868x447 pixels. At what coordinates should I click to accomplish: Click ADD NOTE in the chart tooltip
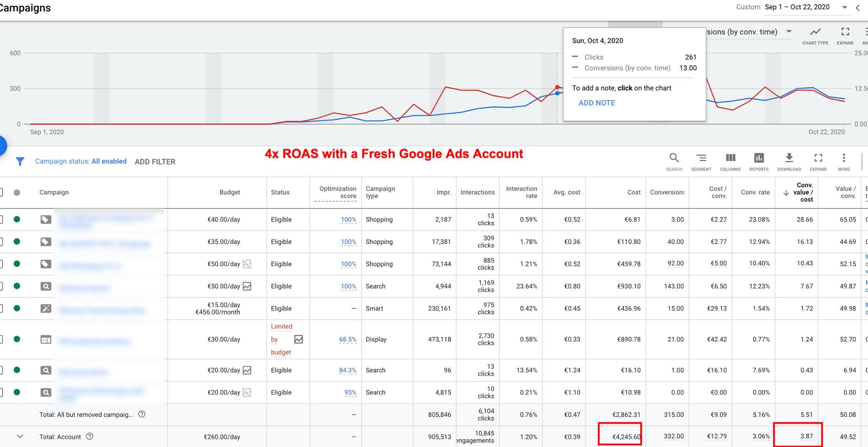click(596, 103)
